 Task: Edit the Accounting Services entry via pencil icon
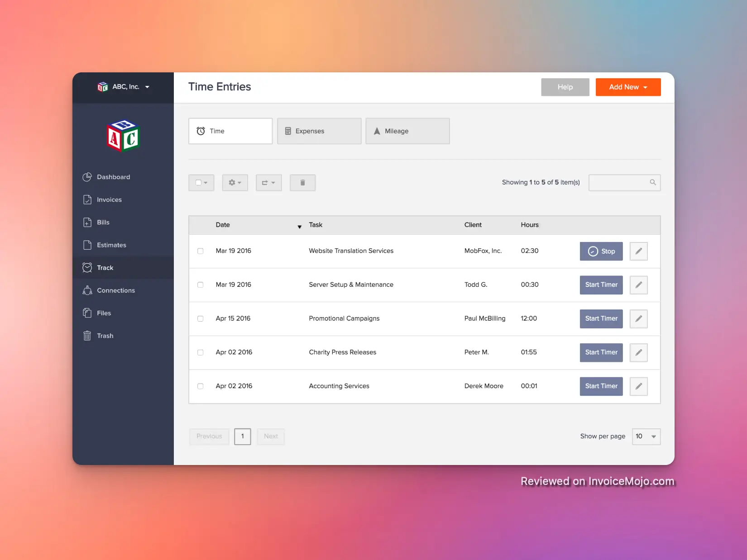click(x=638, y=386)
